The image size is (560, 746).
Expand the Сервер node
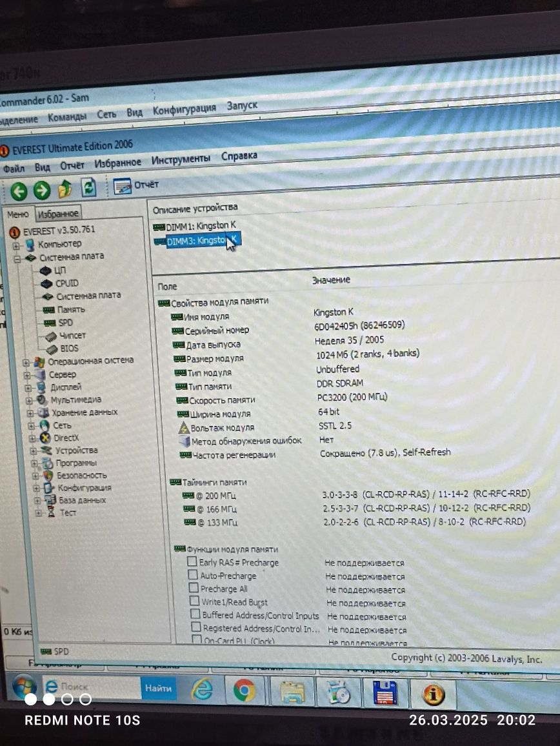click(27, 376)
